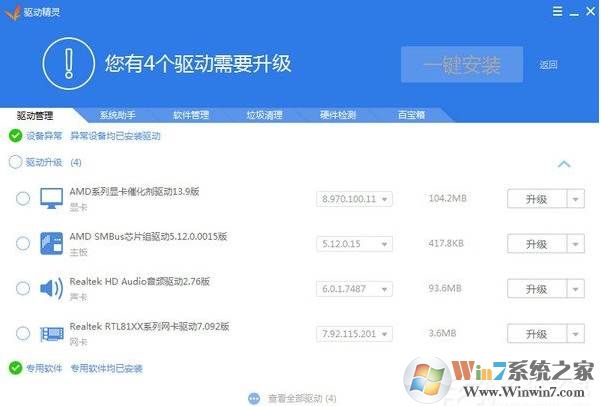Image resolution: width=601 pixels, height=406 pixels.
Task: Click the Realtek RTL81XX系列网卡驱动7.092版 title
Action: 149,326
